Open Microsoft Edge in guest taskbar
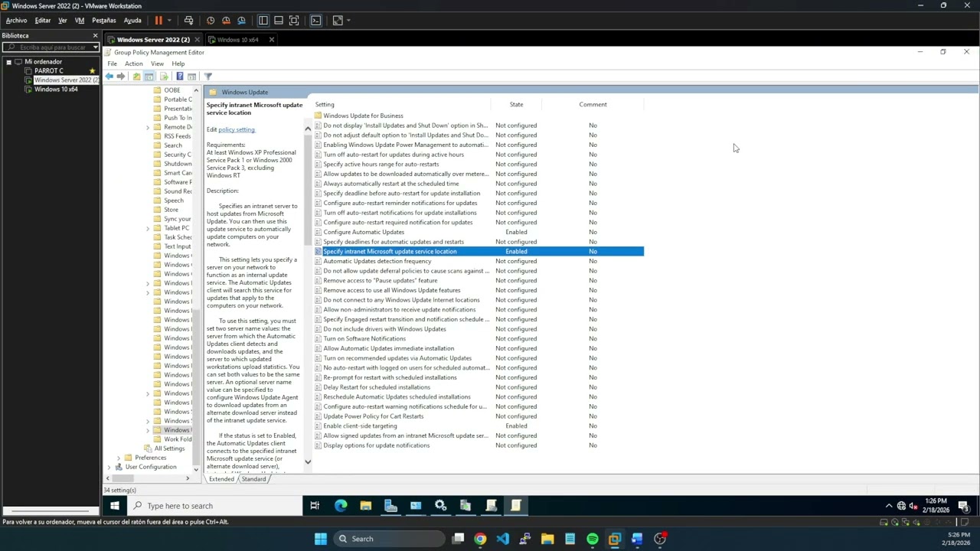The height and width of the screenshot is (551, 980). [x=341, y=505]
